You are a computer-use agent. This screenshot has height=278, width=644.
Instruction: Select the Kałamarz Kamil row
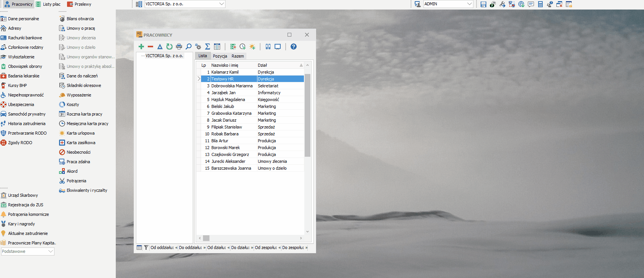tap(250, 72)
